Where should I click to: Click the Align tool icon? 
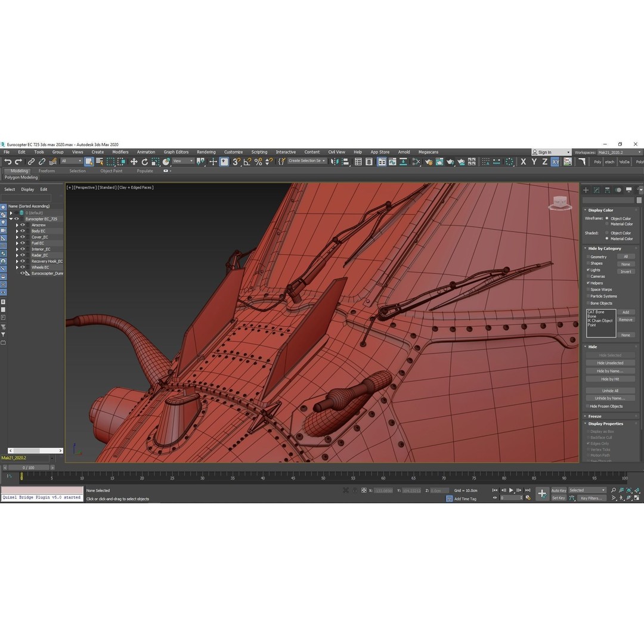(345, 162)
